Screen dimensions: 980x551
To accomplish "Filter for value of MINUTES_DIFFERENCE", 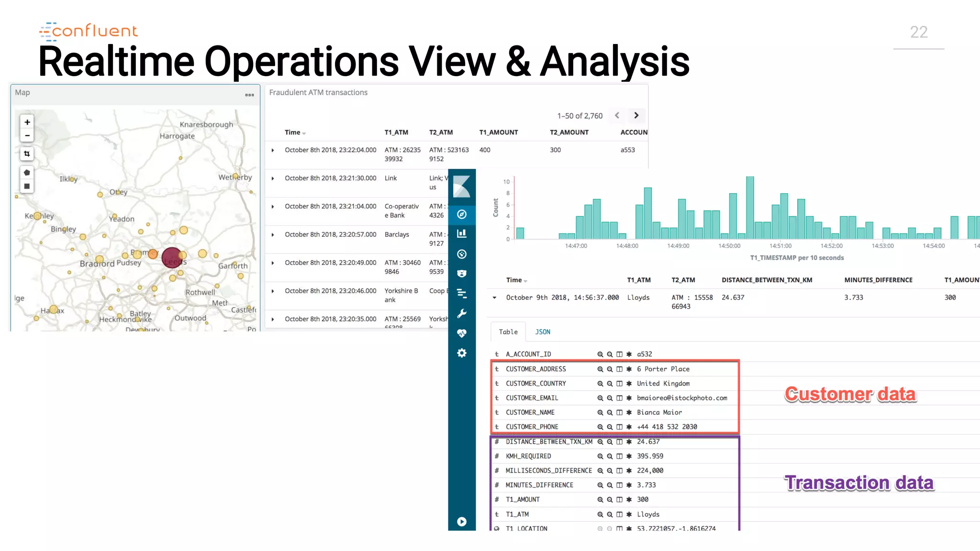I will (x=600, y=485).
